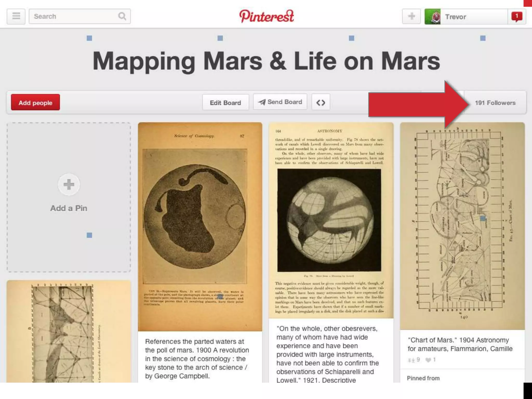Open the hamburger categories menu

[16, 16]
